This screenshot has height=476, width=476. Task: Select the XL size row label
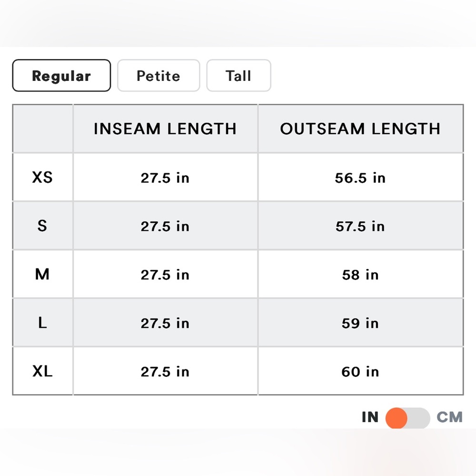pyautogui.click(x=42, y=371)
